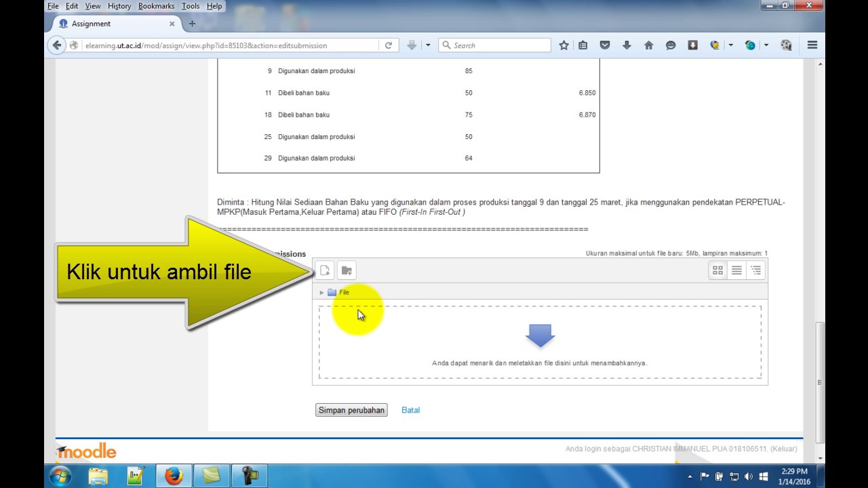Click the site identity globe icon in address bar
The width and height of the screenshot is (868, 488).
point(74,45)
